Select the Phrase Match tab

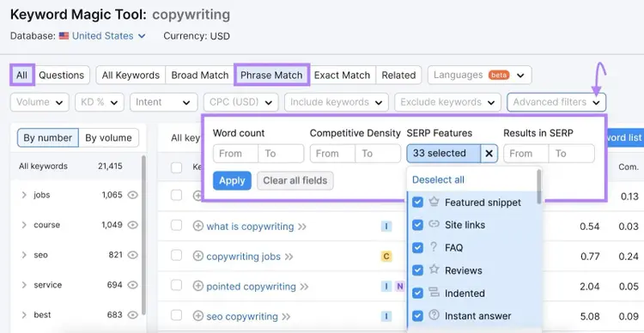point(271,76)
